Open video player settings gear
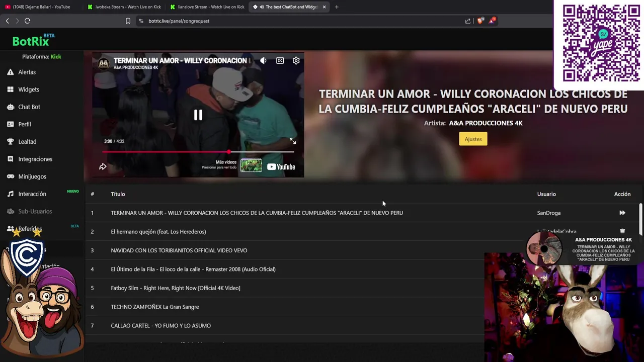Viewport: 644px width, 362px height. coord(296,61)
